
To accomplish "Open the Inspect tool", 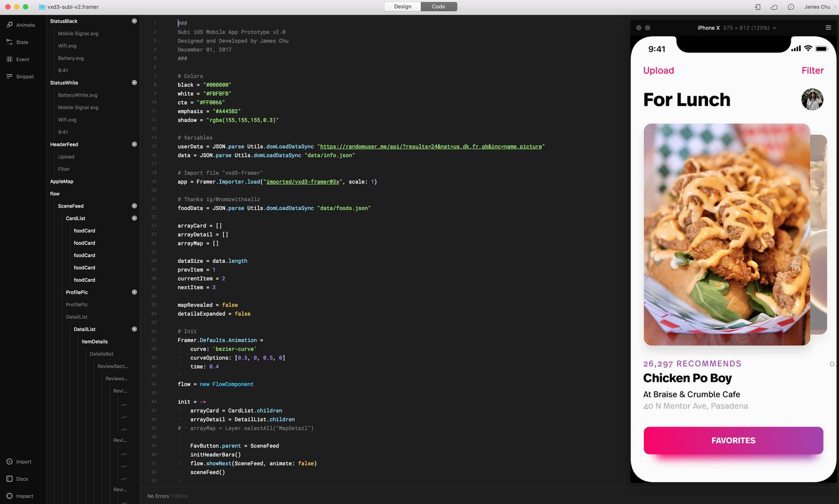I will pos(19,496).
